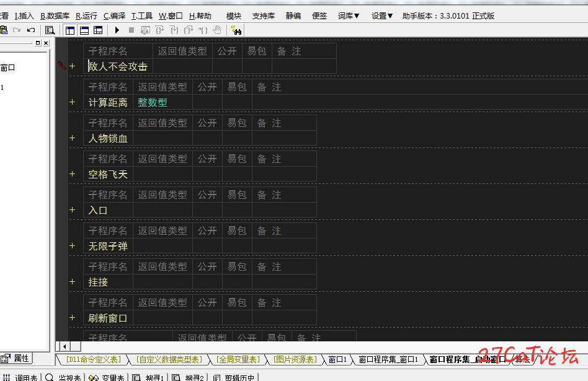Click the 敌人不会攻击 subroutine name field
Screen dimensions: 588x381
[x=118, y=66]
